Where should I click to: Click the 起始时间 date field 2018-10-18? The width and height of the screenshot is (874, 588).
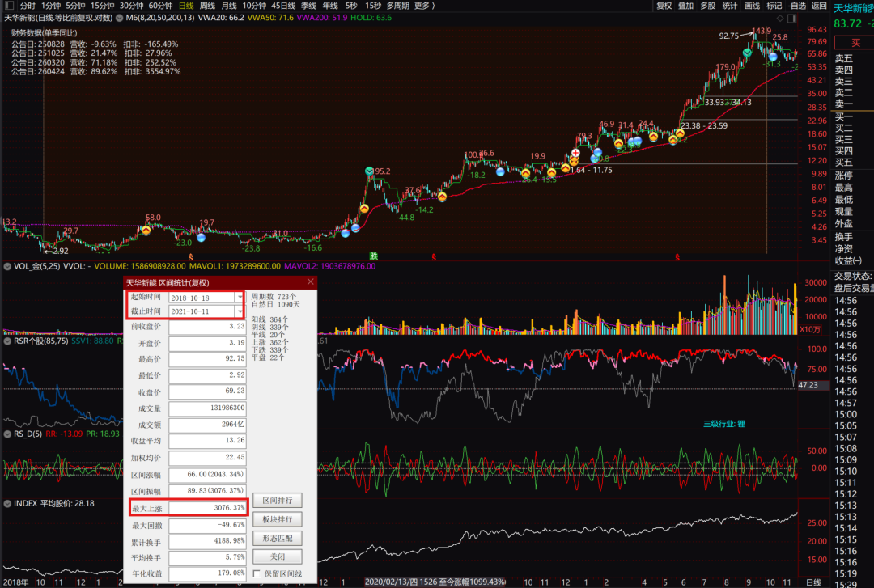[x=202, y=298]
